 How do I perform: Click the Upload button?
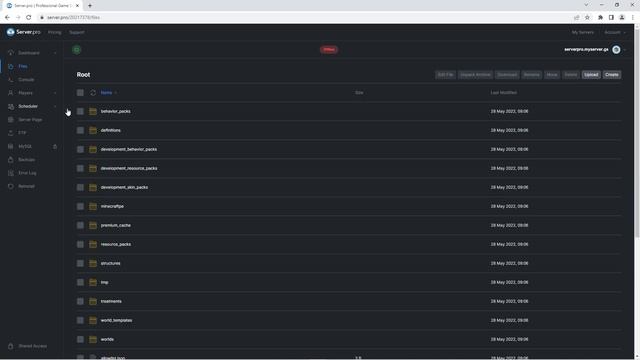[x=591, y=75]
